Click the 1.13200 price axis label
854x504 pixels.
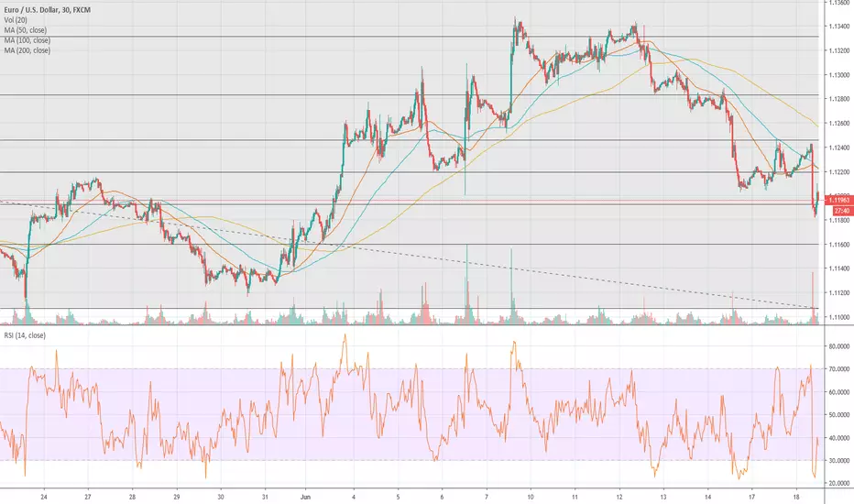(x=840, y=50)
